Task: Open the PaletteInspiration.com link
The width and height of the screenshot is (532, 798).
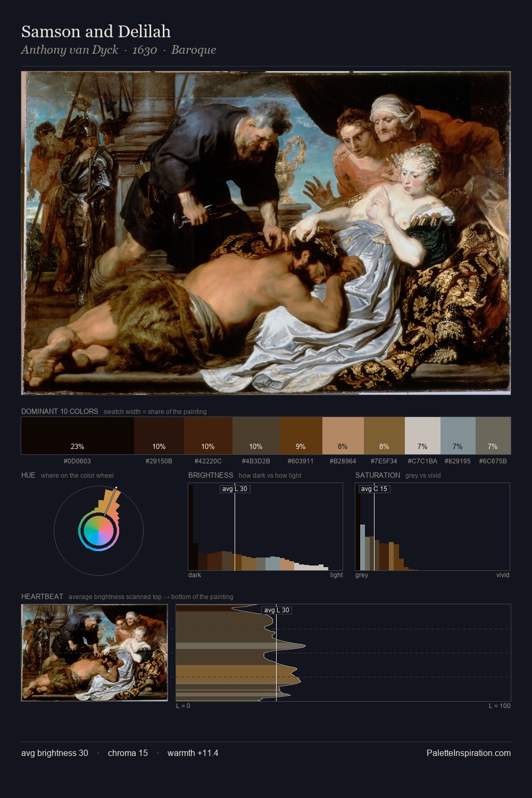Action: coord(469,753)
